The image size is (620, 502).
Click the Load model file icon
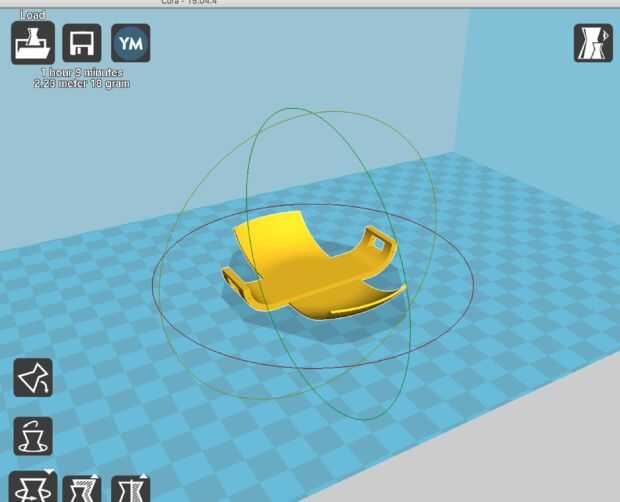click(33, 43)
